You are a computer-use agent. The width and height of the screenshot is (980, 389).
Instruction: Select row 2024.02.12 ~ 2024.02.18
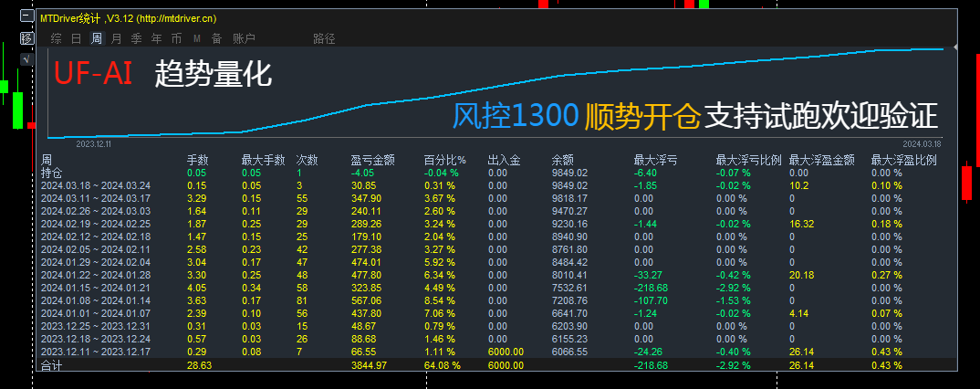[96, 237]
